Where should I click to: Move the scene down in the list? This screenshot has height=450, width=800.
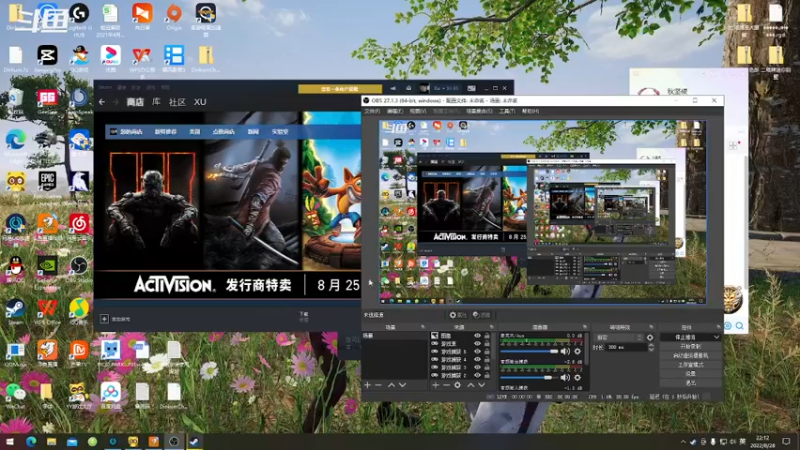click(x=403, y=385)
